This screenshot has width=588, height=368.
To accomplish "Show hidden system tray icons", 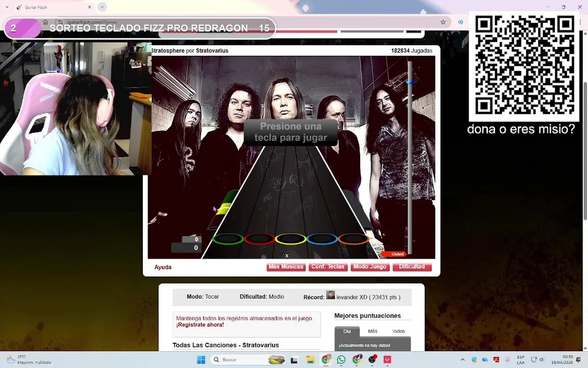I will [462, 360].
